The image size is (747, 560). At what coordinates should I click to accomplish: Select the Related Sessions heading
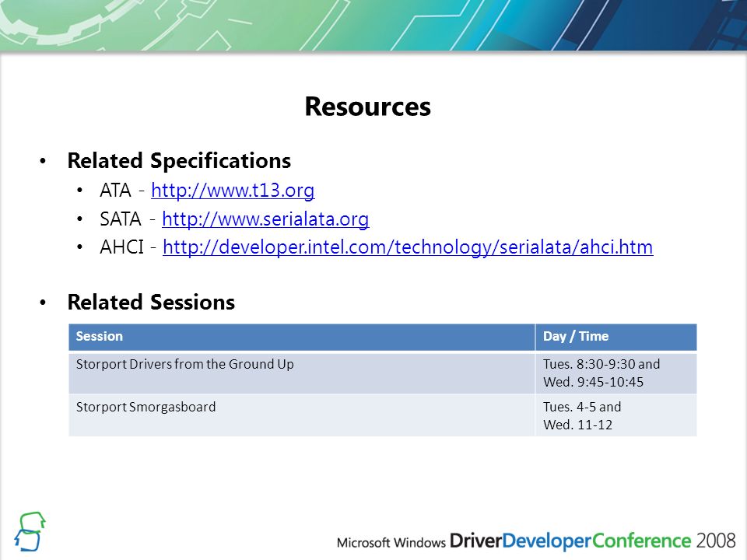[151, 302]
